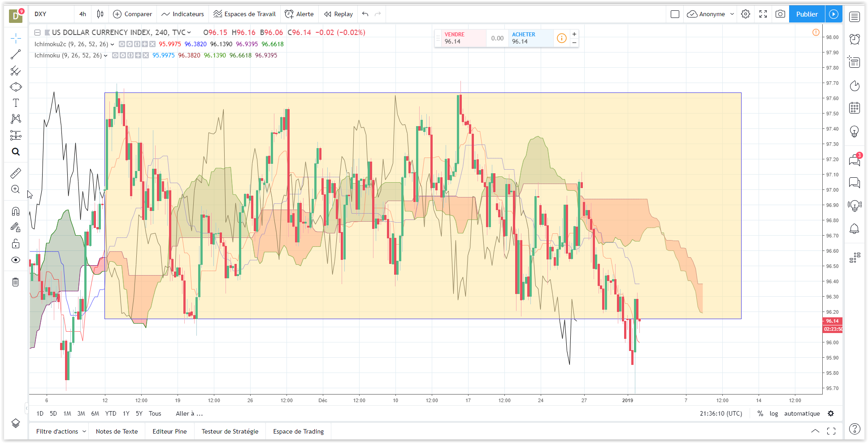Viewport: 868px width, 443px height.
Task: Take a chart snapshot with the camera
Action: [781, 14]
